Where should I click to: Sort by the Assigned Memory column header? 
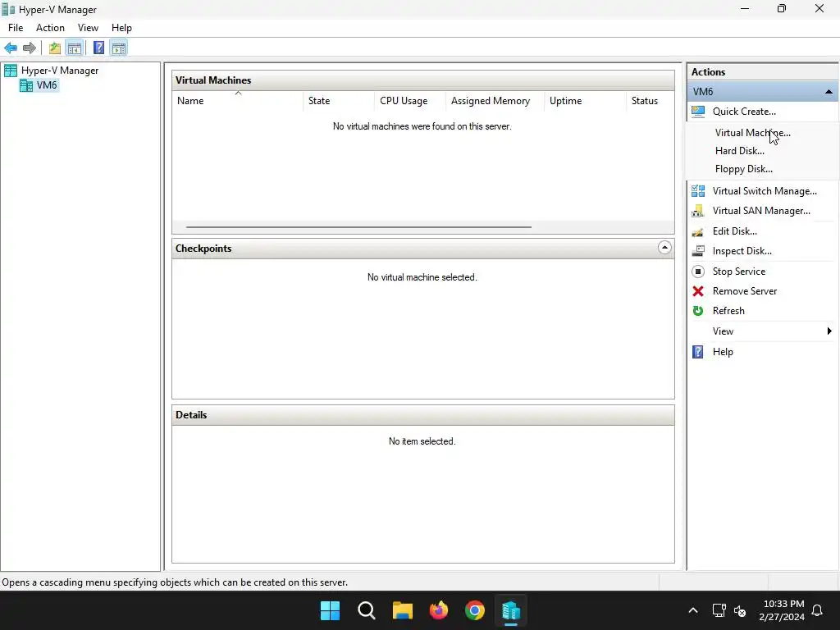(495, 101)
